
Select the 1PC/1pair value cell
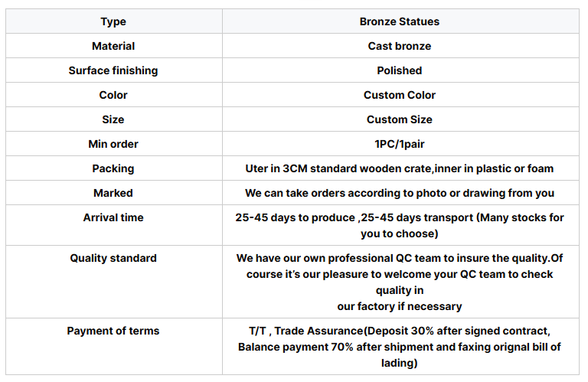[400, 144]
